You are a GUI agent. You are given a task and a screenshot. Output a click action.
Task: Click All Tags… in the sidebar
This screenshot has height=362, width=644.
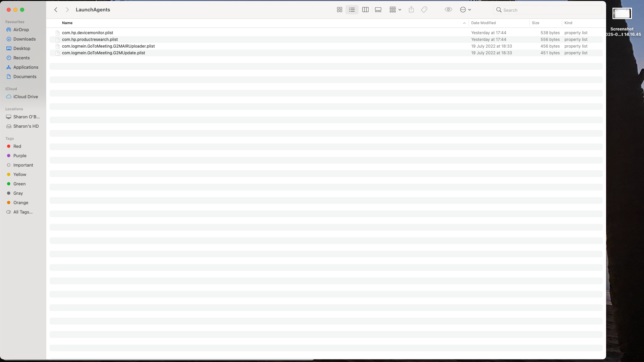click(23, 212)
